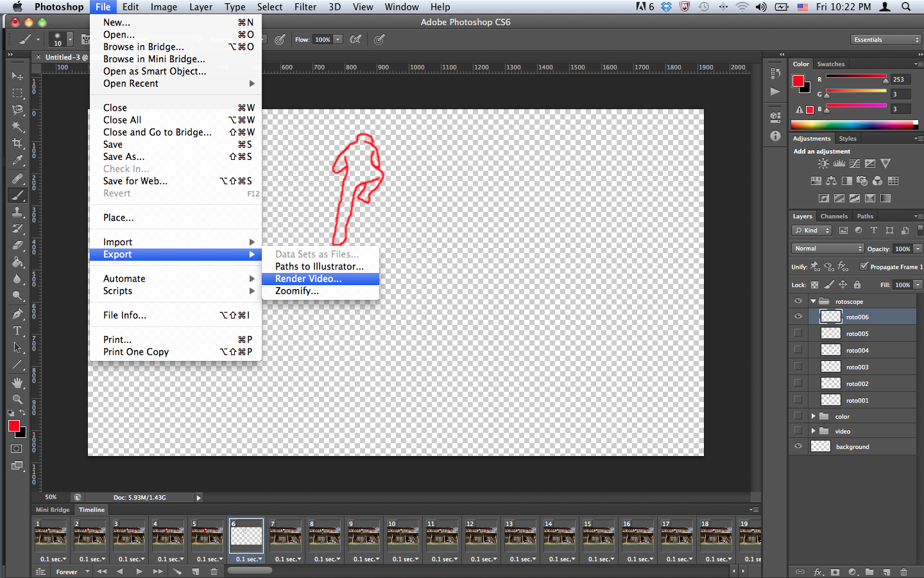The height and width of the screenshot is (578, 924).
Task: Play the frame animation
Action: pos(139,572)
